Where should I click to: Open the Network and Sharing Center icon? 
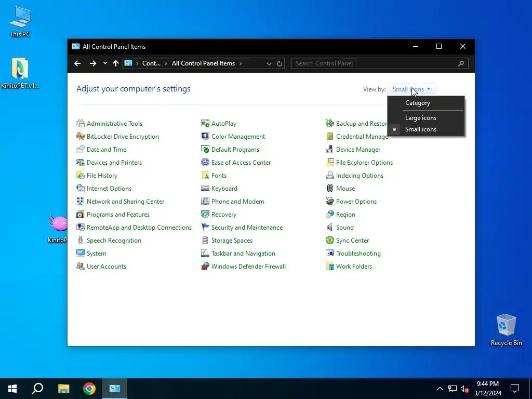(x=81, y=202)
